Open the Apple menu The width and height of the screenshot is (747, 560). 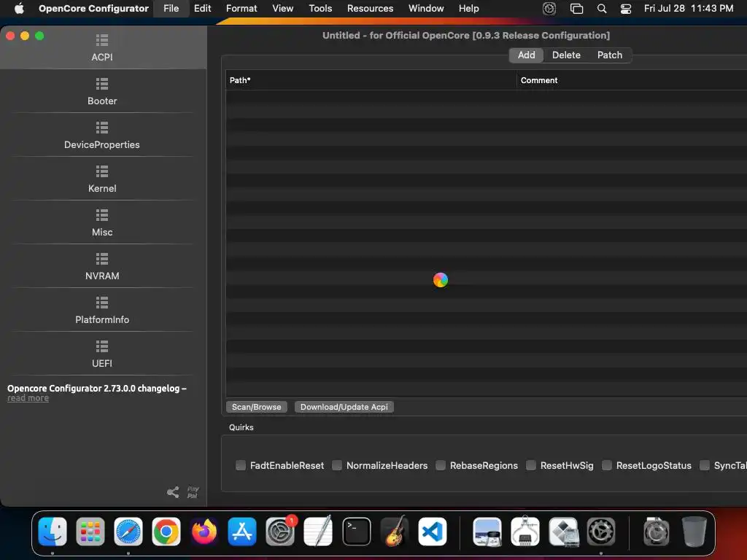coord(19,9)
